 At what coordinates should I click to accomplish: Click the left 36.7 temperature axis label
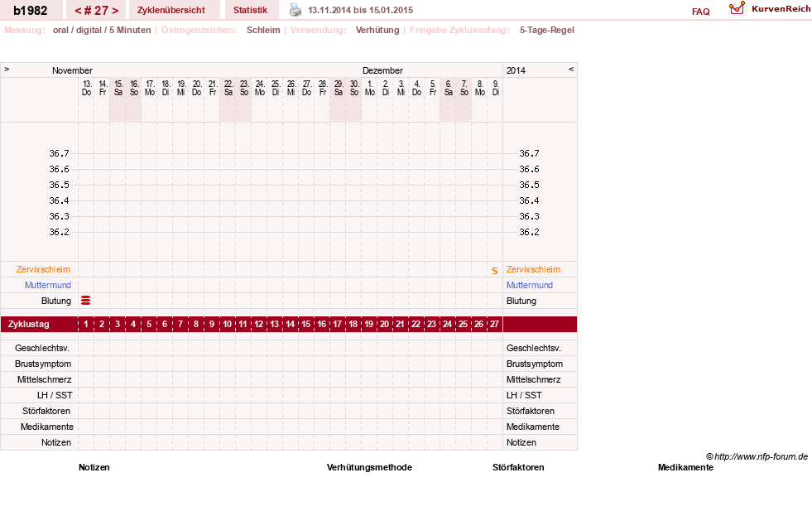click(x=59, y=153)
